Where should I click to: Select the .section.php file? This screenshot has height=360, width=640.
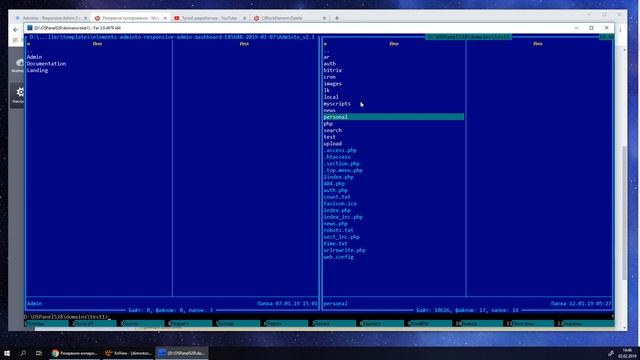pos(341,164)
